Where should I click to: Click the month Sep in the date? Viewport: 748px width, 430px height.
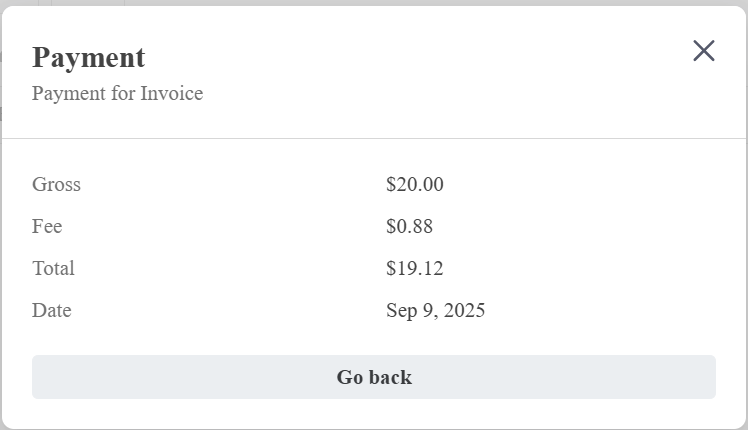pos(401,311)
